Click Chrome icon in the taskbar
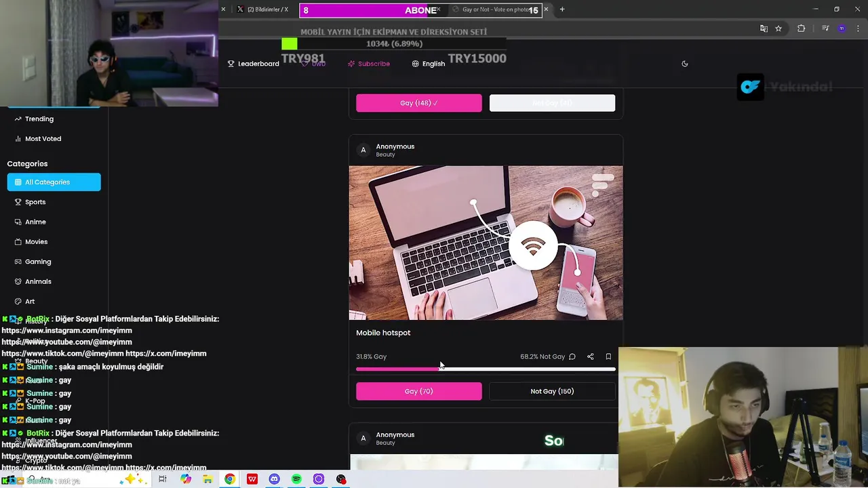The image size is (868, 488). click(x=230, y=479)
